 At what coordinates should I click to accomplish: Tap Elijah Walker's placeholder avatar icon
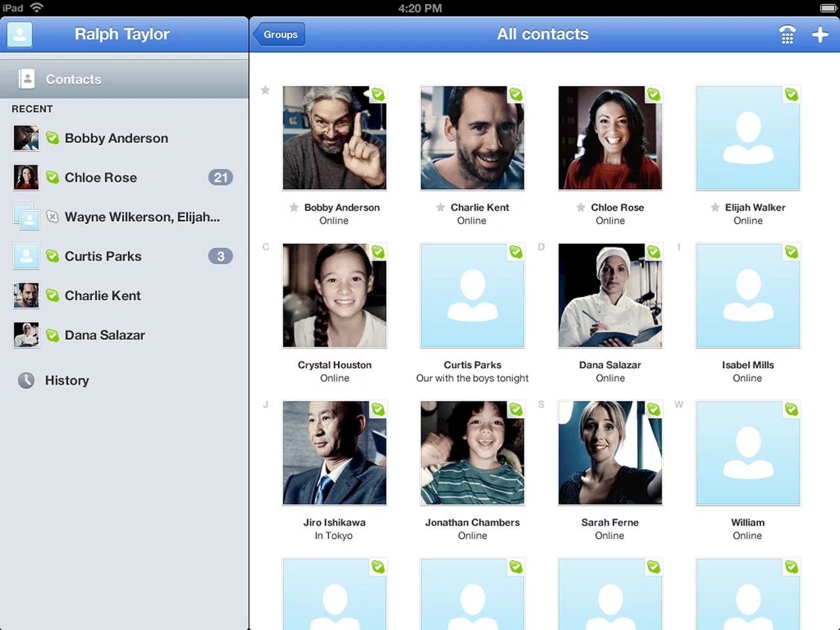(747, 138)
